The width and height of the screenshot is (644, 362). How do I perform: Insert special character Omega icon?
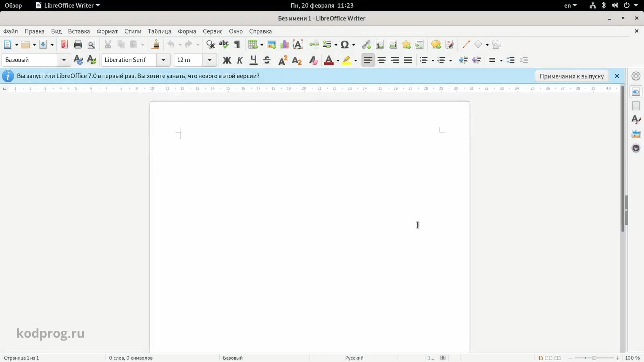pyautogui.click(x=344, y=45)
